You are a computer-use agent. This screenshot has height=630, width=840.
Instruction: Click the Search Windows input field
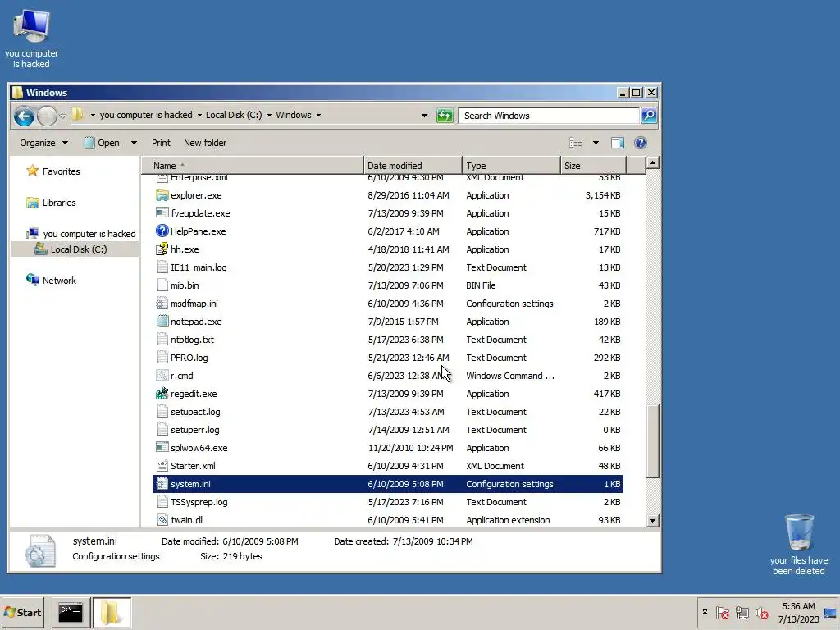pyautogui.click(x=549, y=115)
